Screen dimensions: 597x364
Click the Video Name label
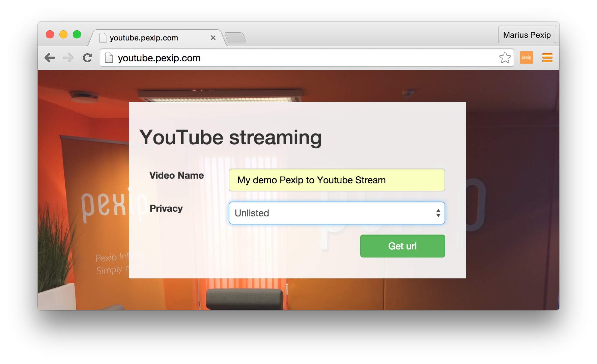pyautogui.click(x=176, y=175)
